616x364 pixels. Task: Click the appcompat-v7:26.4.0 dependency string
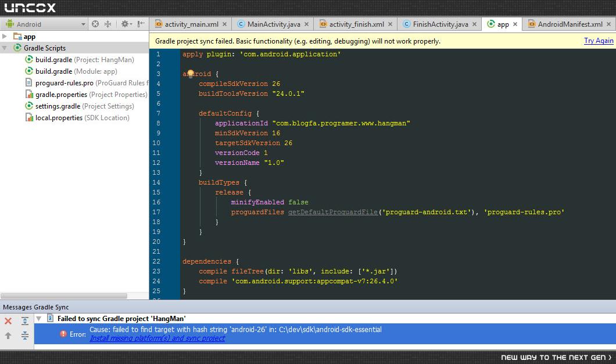314,281
